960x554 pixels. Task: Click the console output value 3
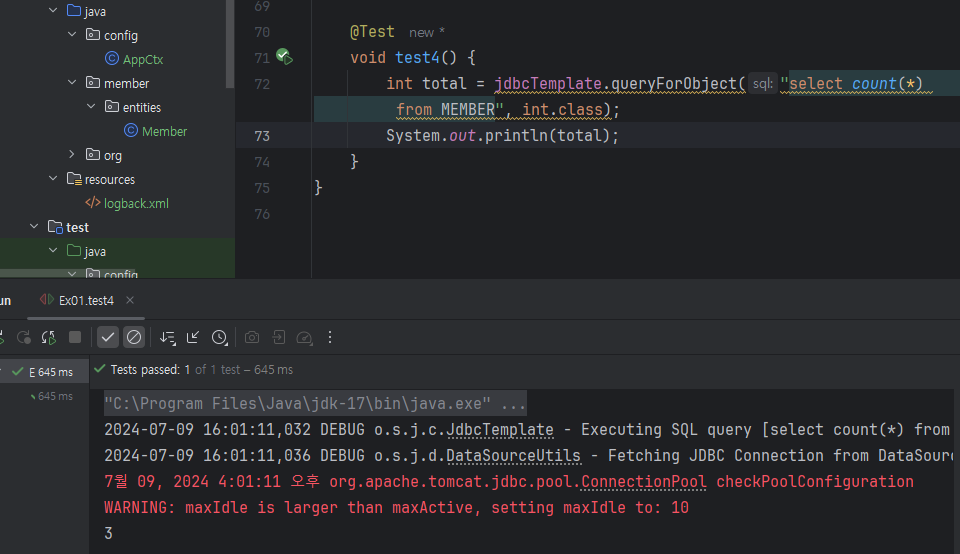click(x=108, y=534)
